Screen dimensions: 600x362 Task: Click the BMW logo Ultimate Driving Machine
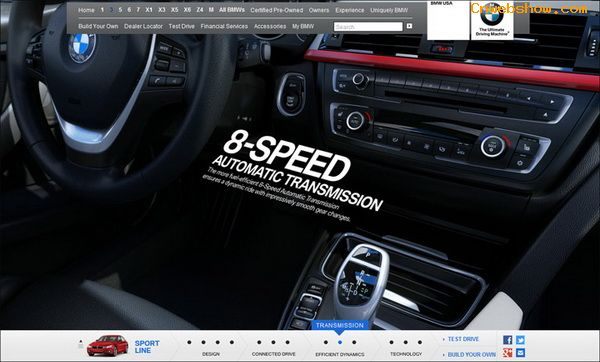coord(492,22)
